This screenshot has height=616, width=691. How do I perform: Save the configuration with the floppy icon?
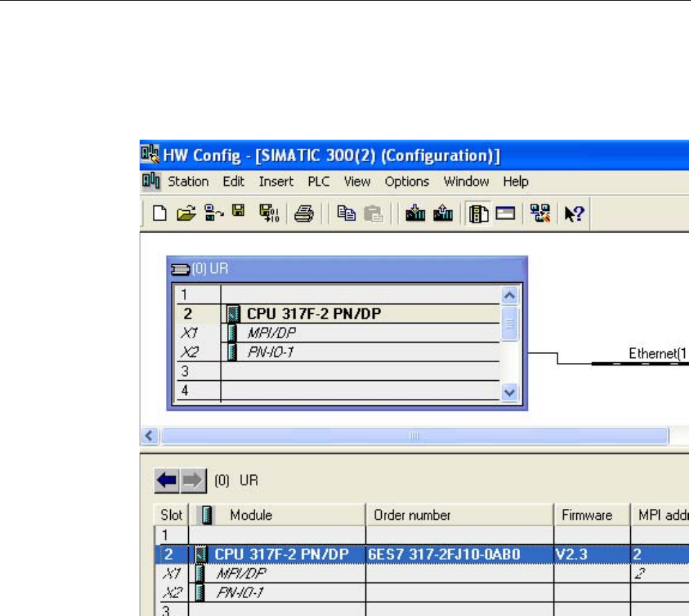click(239, 211)
